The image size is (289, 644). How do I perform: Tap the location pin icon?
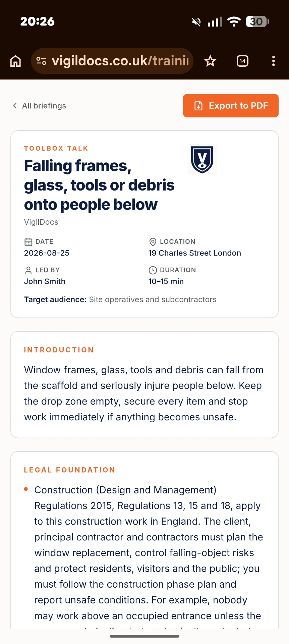[x=153, y=241]
